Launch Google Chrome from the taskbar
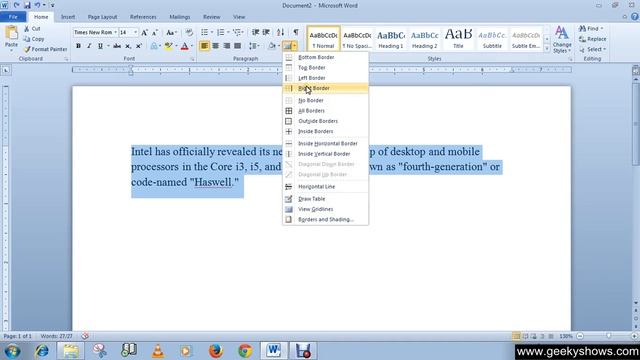 (x=245, y=351)
